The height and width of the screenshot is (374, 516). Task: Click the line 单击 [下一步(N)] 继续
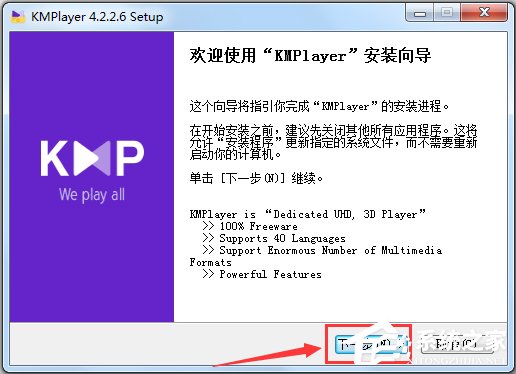tap(256, 178)
